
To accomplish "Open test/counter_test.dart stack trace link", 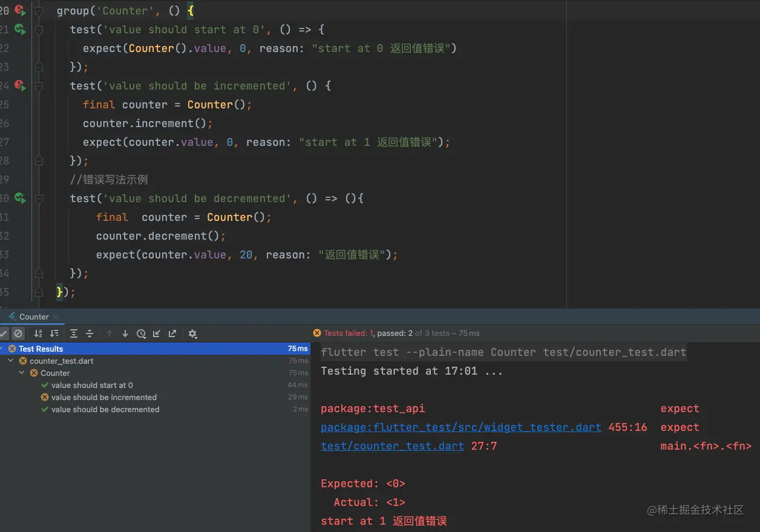I will click(392, 446).
